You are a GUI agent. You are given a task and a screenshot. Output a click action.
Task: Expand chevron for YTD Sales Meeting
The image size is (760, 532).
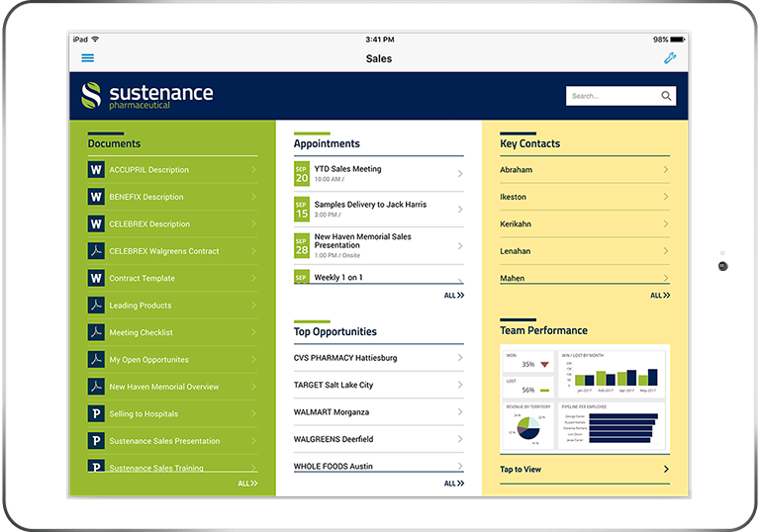click(460, 173)
